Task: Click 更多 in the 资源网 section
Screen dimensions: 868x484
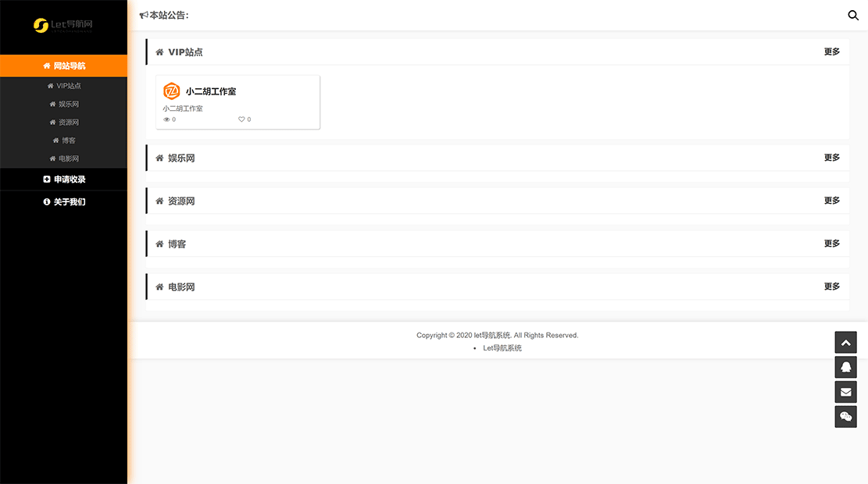Action: (832, 201)
